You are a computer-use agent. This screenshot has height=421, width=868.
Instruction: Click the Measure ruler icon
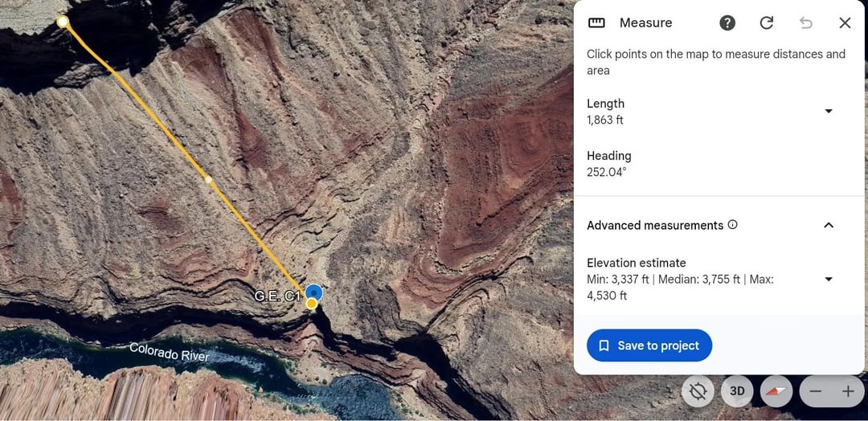[596, 22]
